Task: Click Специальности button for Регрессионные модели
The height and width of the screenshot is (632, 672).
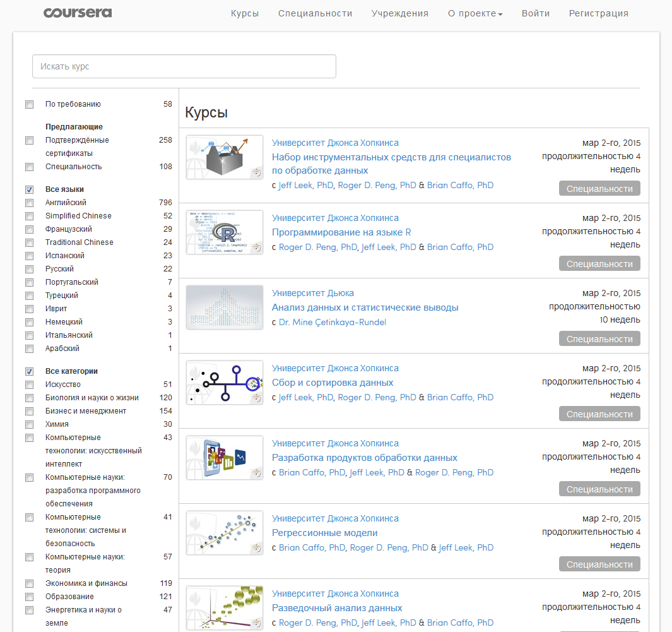Action: click(x=599, y=564)
